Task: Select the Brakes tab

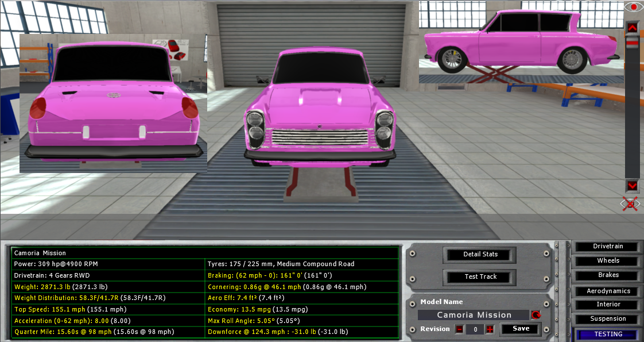Action: point(608,275)
